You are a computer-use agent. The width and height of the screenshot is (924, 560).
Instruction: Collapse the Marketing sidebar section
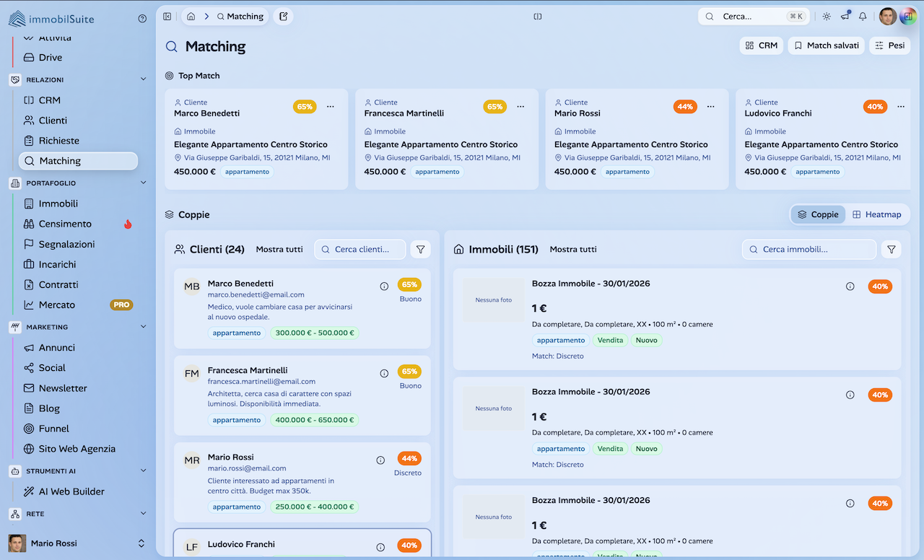(143, 327)
